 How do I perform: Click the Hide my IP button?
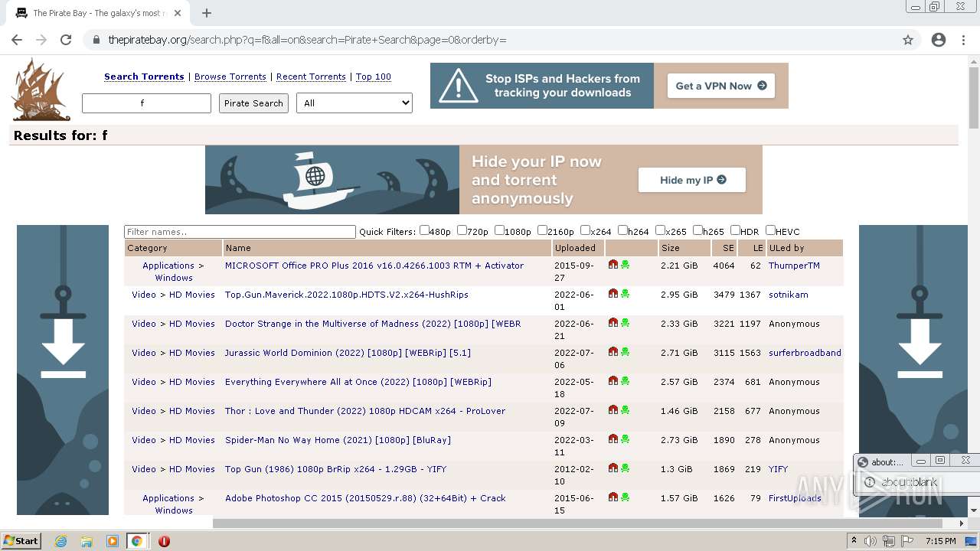point(692,180)
